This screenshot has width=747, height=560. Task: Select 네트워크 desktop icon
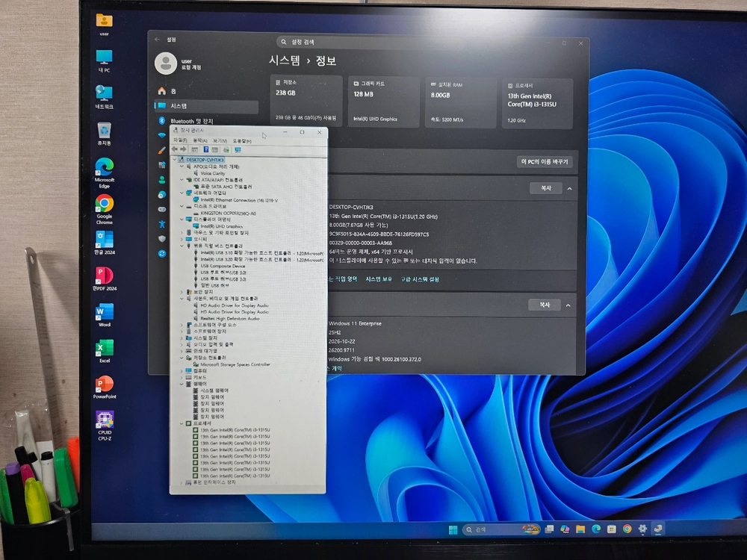click(x=105, y=97)
